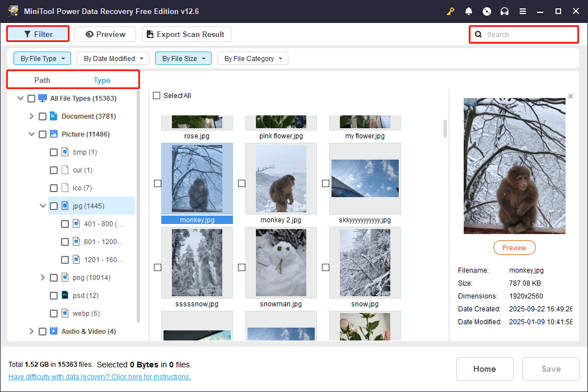
Task: Expand the Document (3781) tree node
Action: [31, 116]
